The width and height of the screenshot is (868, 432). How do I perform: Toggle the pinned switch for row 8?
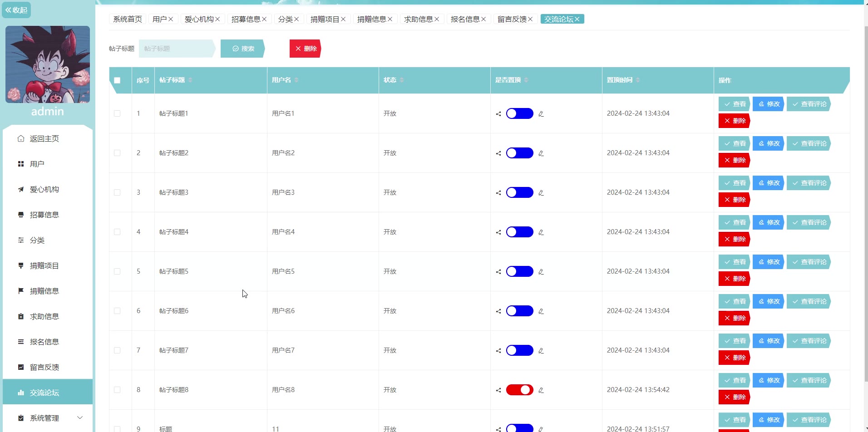[519, 390]
